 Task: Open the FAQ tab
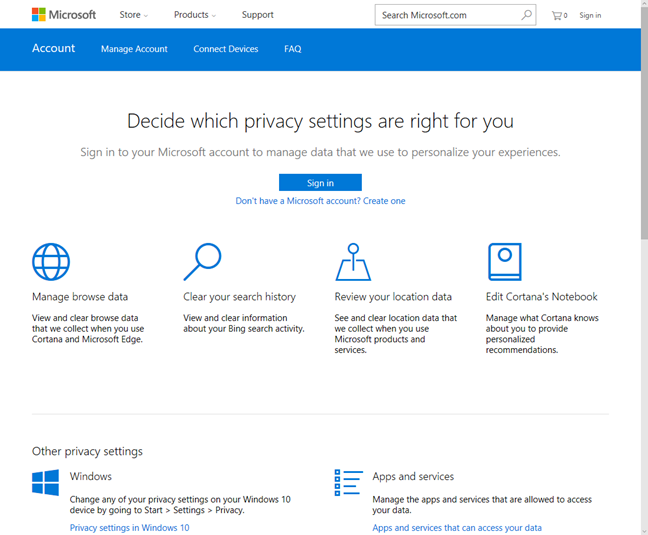tap(293, 49)
